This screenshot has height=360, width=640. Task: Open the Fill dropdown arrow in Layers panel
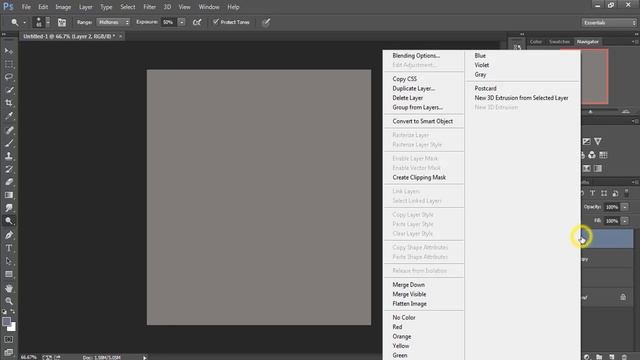tap(624, 221)
